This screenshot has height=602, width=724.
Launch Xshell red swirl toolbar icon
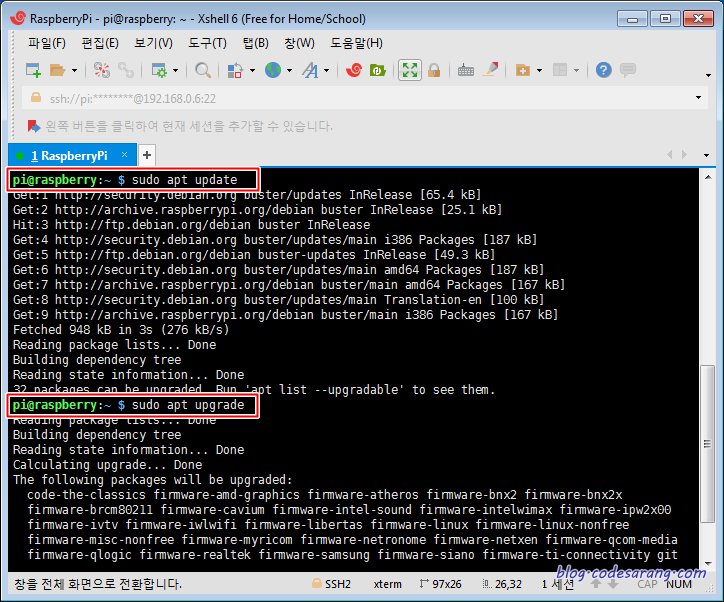[354, 70]
